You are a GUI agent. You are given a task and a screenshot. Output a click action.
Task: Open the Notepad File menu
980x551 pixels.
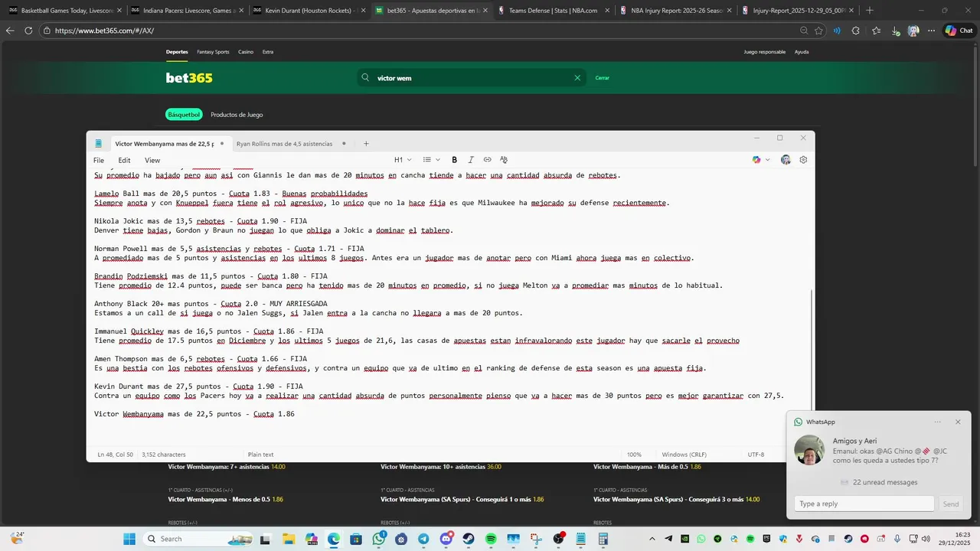tap(99, 161)
